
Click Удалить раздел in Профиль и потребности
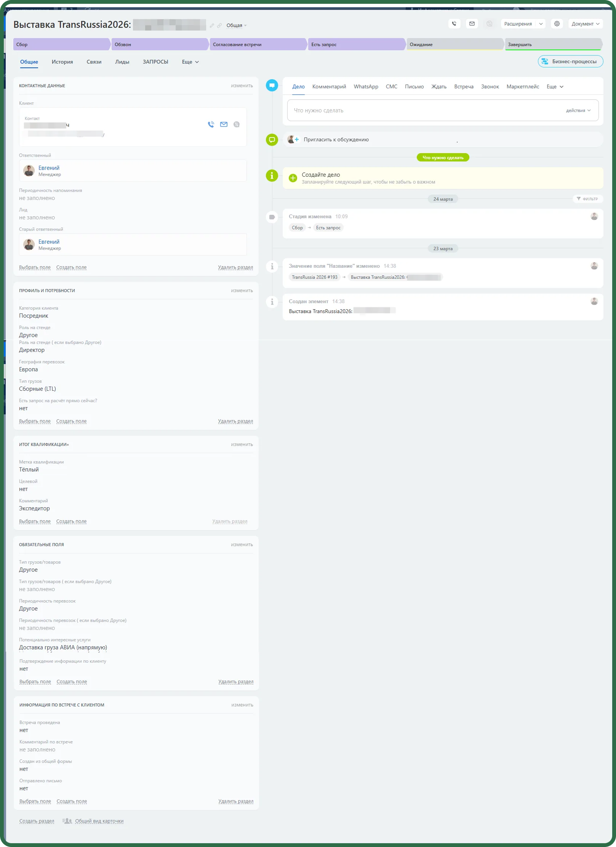coord(235,421)
